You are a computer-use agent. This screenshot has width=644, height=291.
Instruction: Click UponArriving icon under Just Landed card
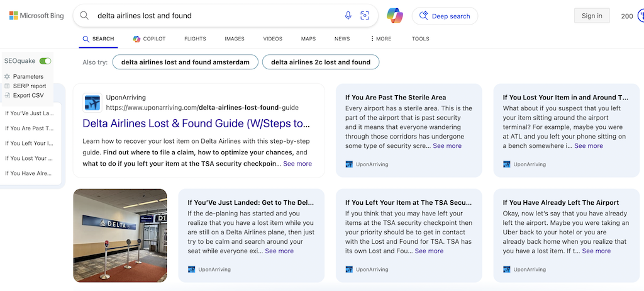pyautogui.click(x=191, y=270)
